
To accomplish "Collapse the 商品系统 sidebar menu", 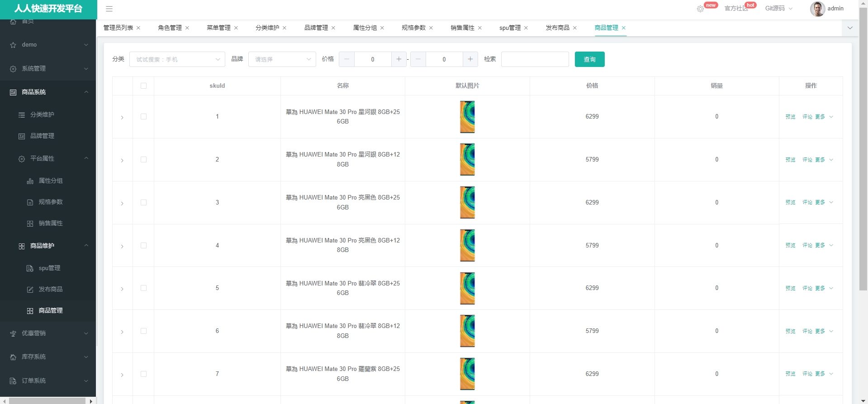I will [x=48, y=92].
